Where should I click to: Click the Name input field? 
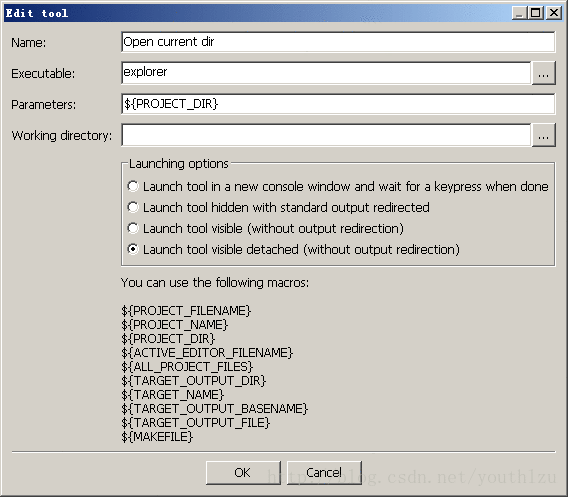pyautogui.click(x=338, y=42)
